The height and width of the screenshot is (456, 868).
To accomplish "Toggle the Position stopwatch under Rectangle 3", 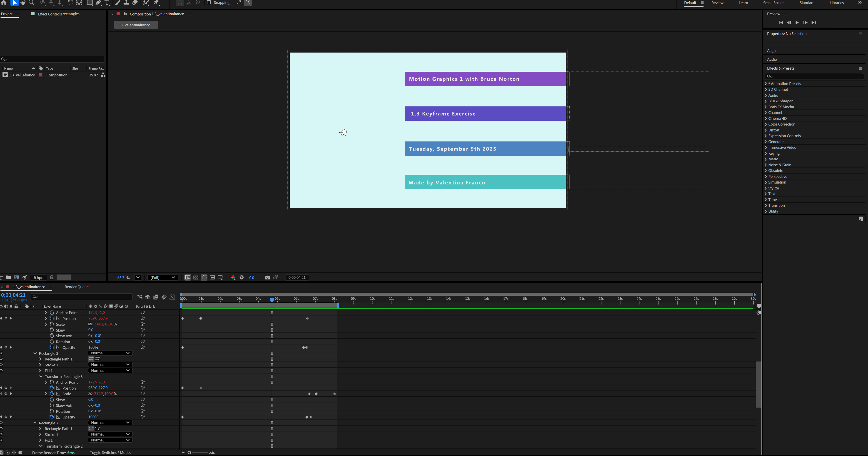I will (52, 388).
